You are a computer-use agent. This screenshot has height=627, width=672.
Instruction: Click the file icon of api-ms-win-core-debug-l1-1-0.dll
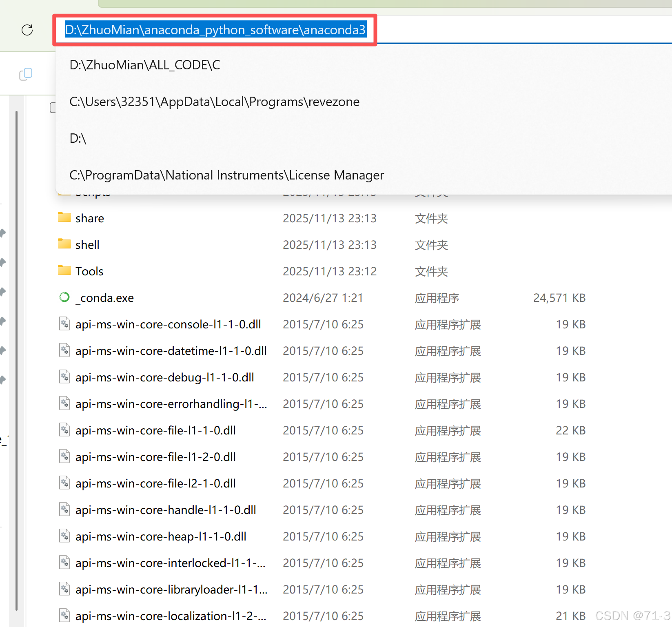[64, 377]
